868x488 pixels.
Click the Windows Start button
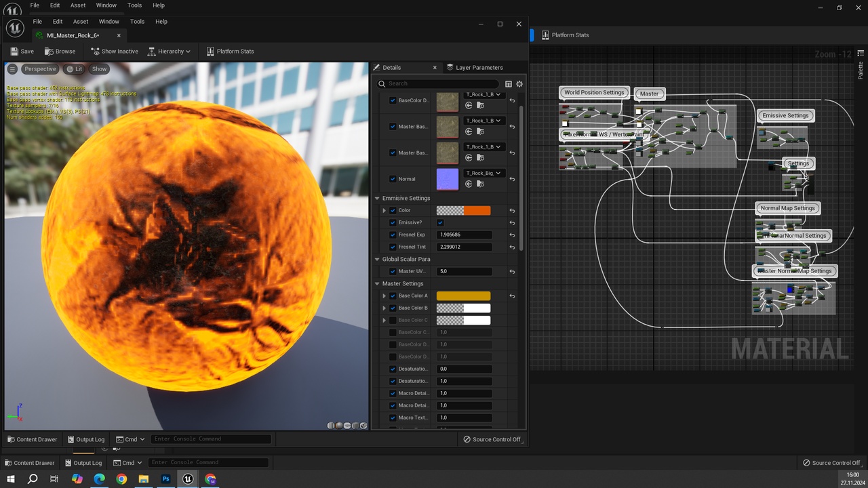10,479
